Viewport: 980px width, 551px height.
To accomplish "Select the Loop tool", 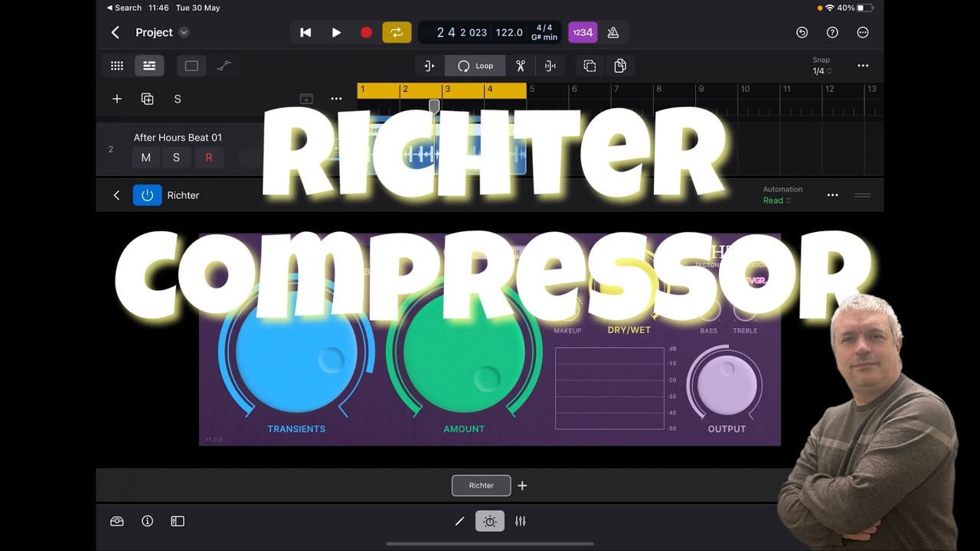I will (475, 66).
